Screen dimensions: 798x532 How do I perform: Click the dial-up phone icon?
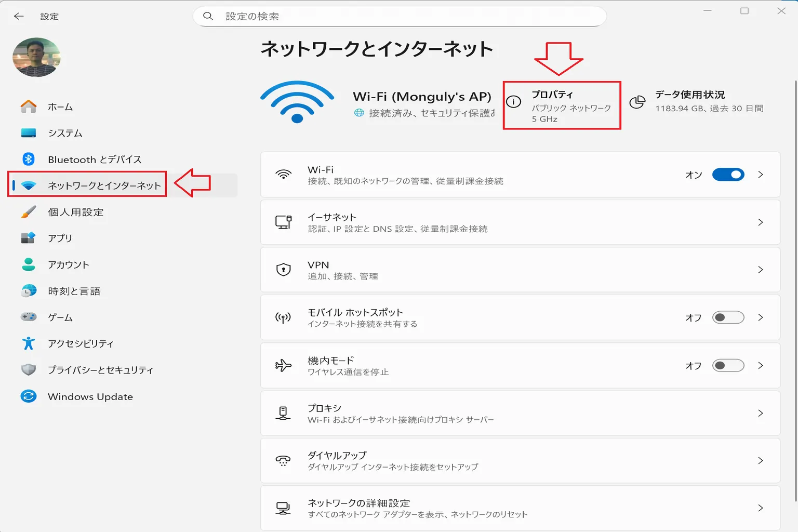(284, 461)
